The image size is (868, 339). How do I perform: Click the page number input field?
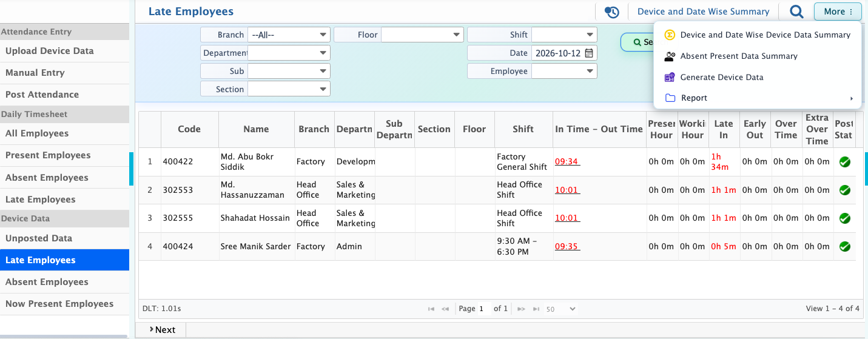[x=484, y=309]
